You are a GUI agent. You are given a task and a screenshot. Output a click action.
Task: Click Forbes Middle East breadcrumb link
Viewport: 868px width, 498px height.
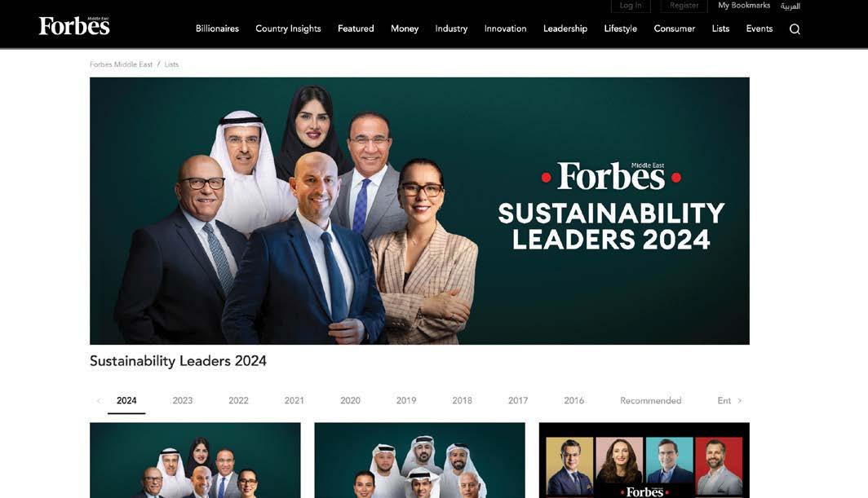[121, 64]
